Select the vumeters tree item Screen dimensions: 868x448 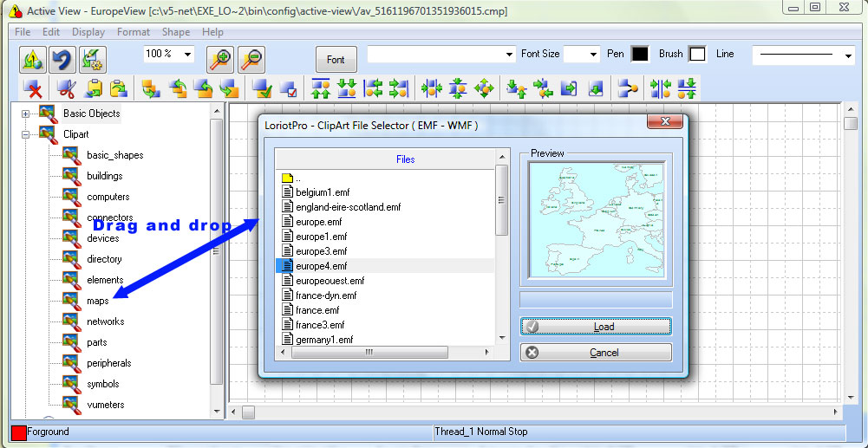coord(106,405)
